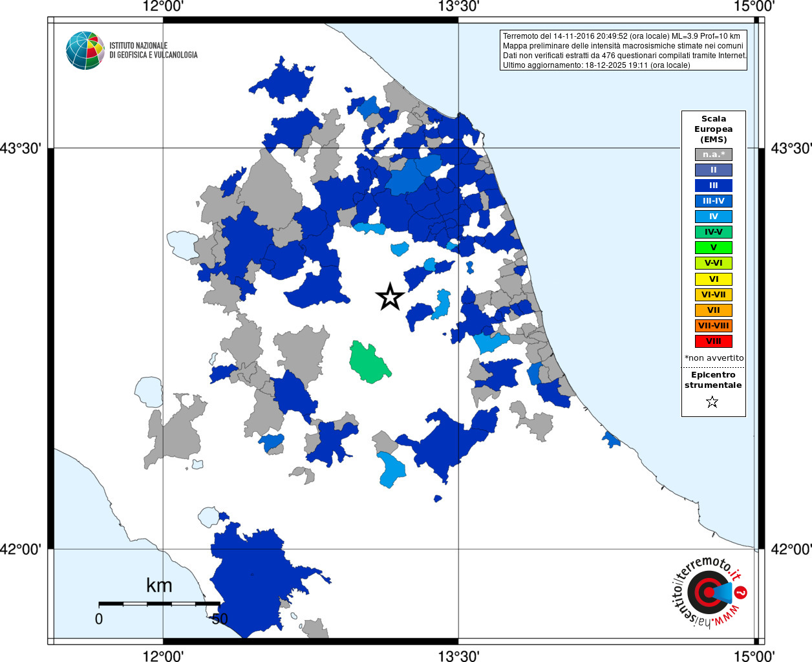Click the Istituto Nazionale di Geofisica text
The height and width of the screenshot is (662, 812).
coord(153,50)
